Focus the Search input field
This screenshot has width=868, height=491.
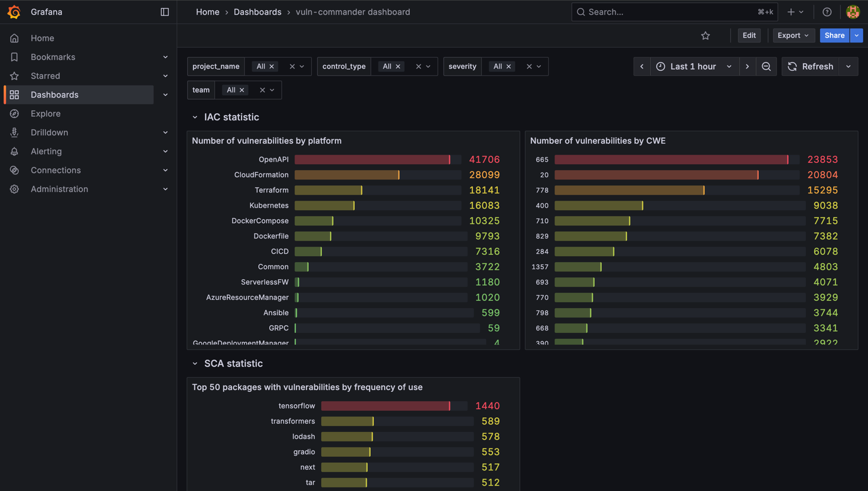pos(674,12)
